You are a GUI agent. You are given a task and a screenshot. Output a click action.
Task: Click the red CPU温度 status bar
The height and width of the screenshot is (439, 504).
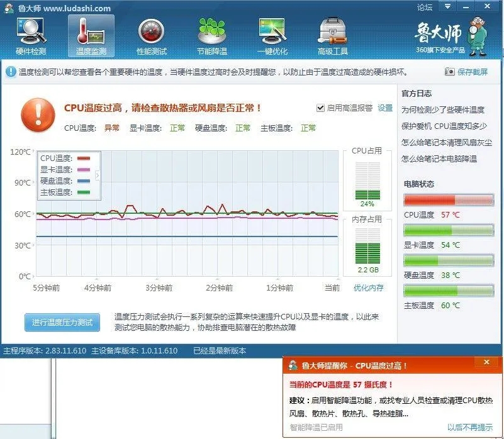tap(449, 200)
